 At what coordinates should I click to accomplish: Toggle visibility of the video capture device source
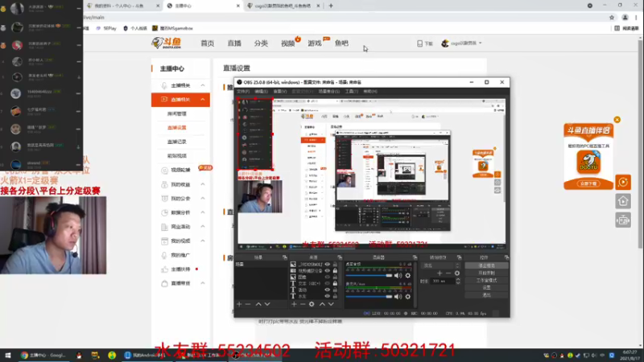(328, 270)
